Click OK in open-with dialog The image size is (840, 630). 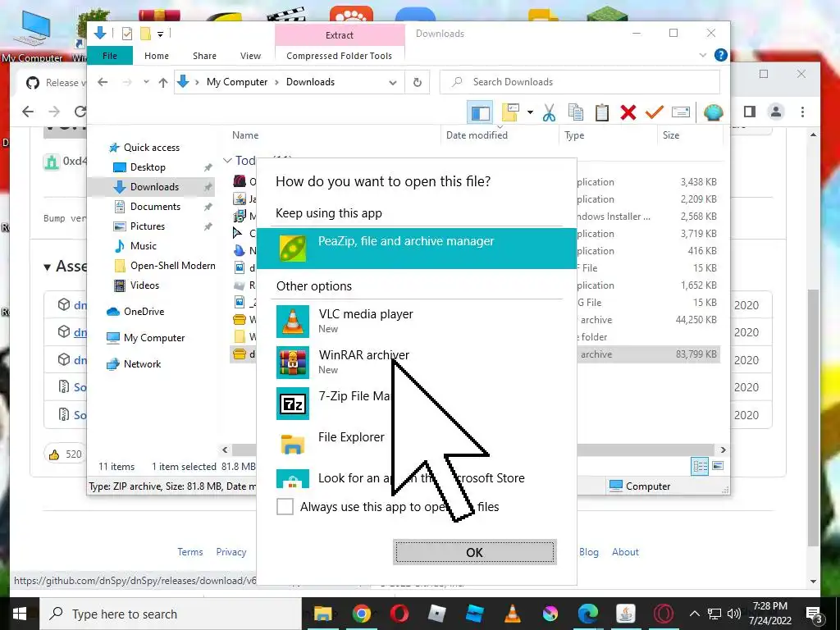tap(475, 552)
